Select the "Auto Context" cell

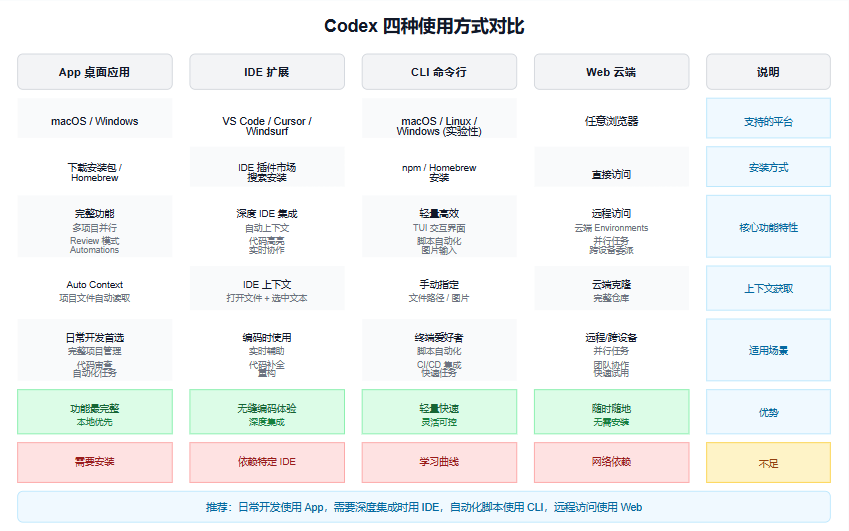click(95, 290)
